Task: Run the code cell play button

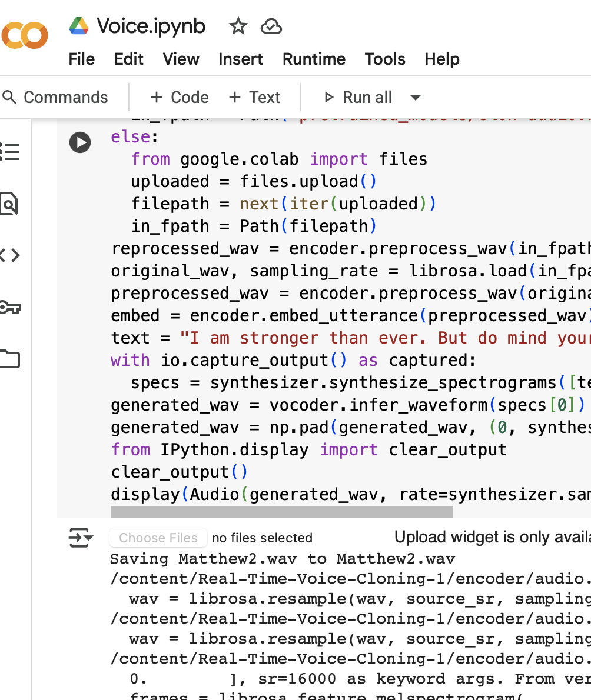Action: 80,143
